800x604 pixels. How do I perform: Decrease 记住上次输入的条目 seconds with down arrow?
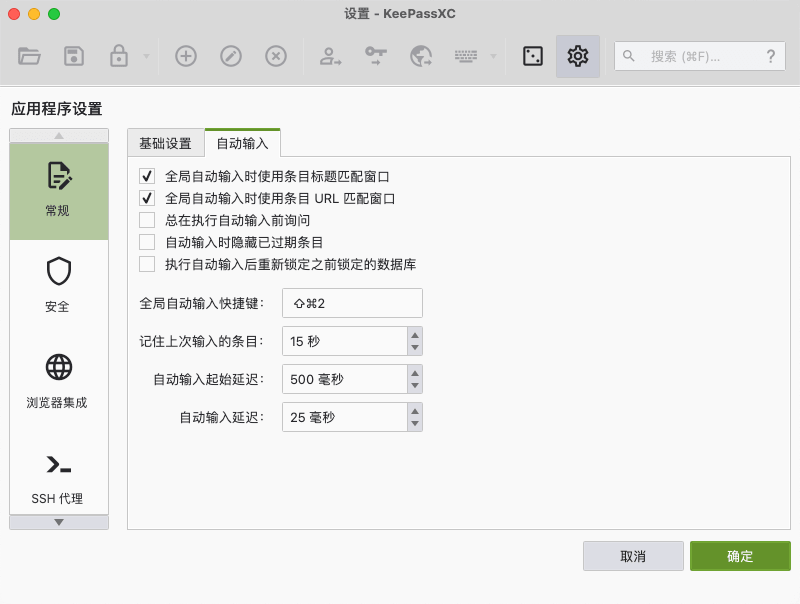point(415,348)
